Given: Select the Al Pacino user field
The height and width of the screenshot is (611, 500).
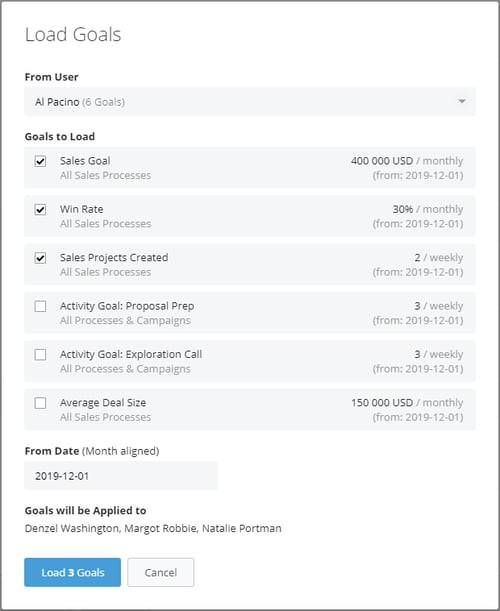Looking at the screenshot, I should click(249, 102).
